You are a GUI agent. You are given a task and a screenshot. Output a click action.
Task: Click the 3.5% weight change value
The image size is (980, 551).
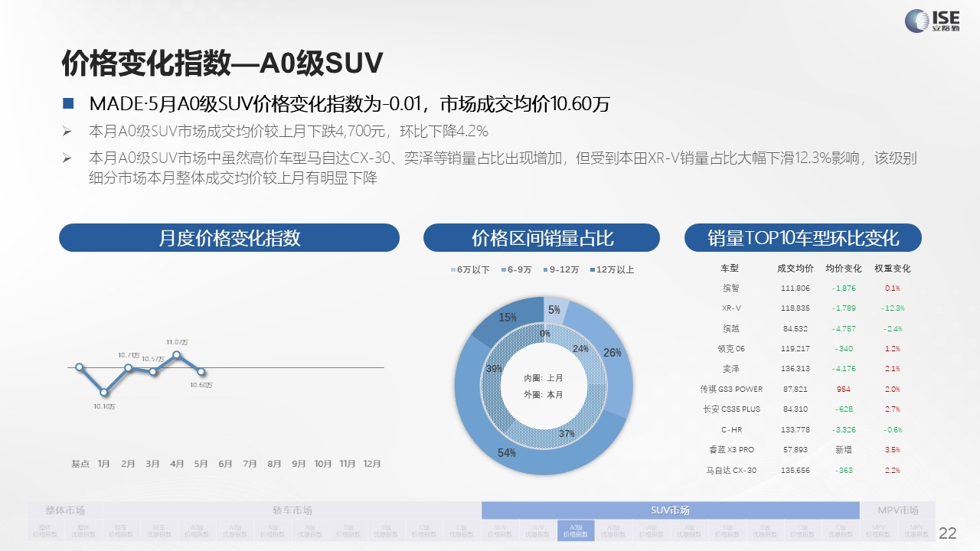893,449
